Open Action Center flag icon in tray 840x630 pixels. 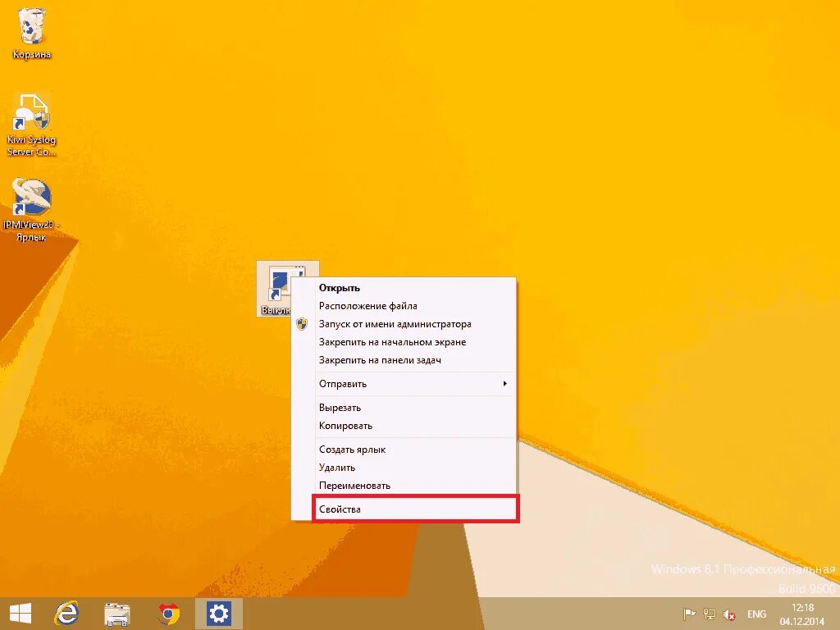click(x=689, y=614)
